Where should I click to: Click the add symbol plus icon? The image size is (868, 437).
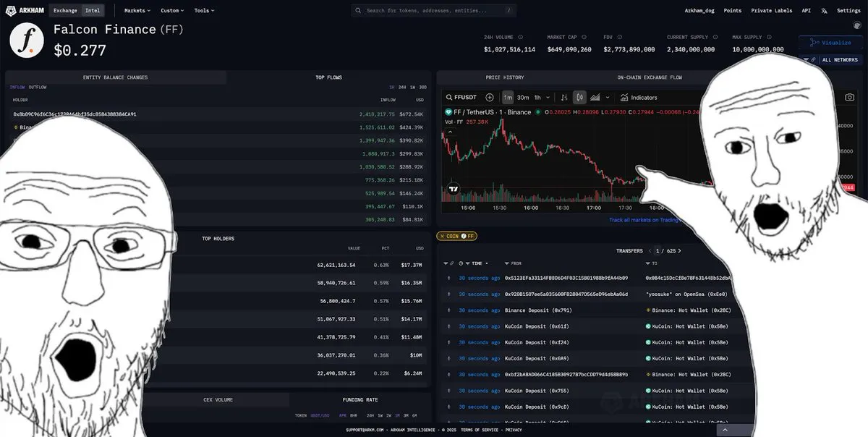click(x=490, y=98)
